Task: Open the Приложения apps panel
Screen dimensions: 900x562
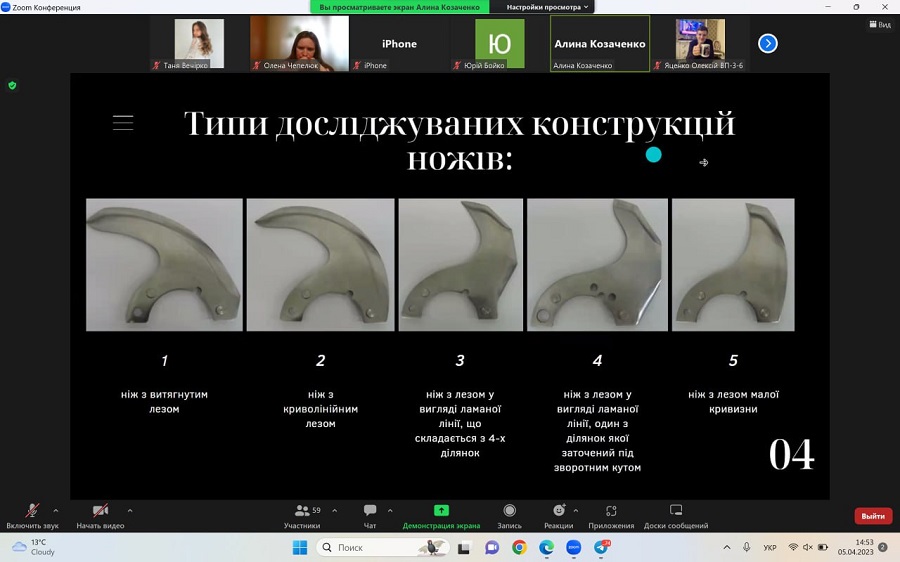Action: (x=611, y=515)
